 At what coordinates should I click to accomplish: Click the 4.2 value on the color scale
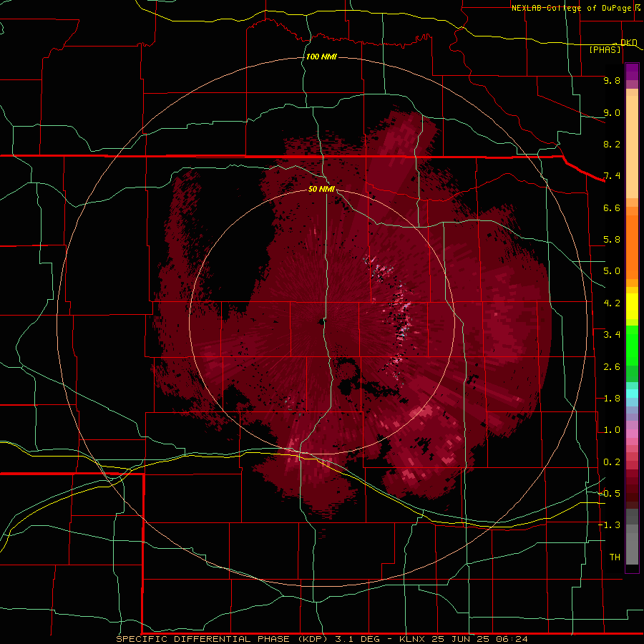pos(612,303)
